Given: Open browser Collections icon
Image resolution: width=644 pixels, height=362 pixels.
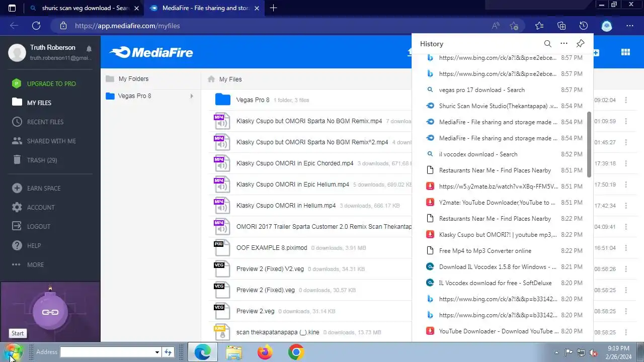Looking at the screenshot, I should point(561,26).
